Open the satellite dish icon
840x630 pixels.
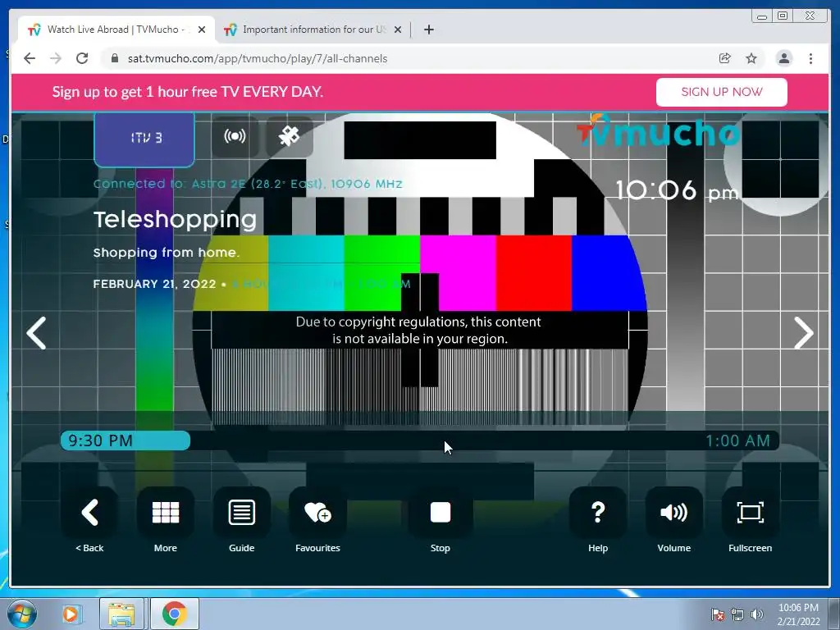click(x=290, y=137)
